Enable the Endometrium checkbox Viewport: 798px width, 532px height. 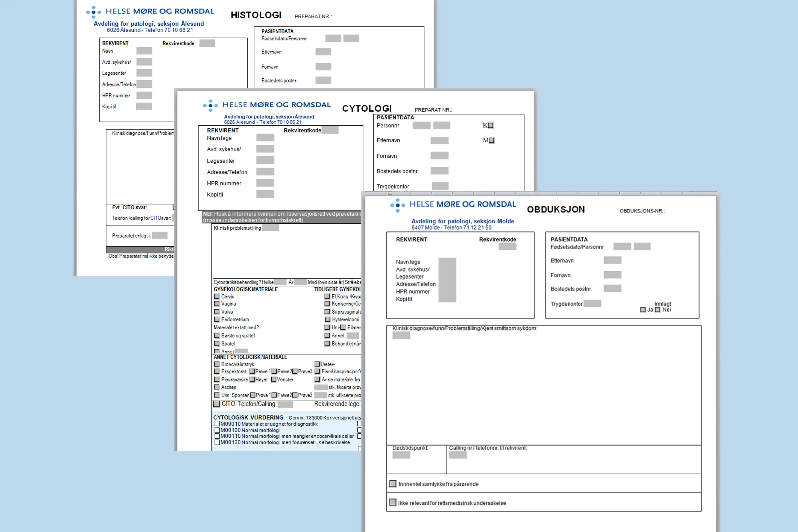tap(217, 319)
